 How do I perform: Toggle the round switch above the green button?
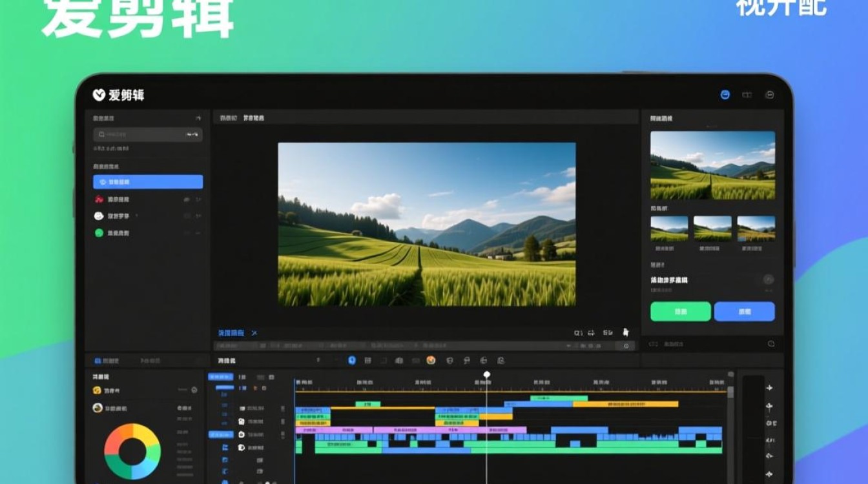click(768, 279)
